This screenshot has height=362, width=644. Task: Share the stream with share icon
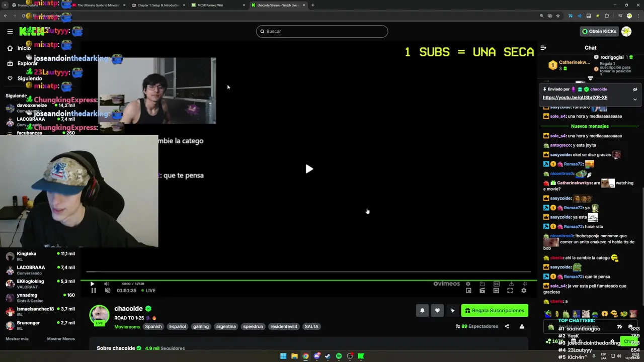507,326
